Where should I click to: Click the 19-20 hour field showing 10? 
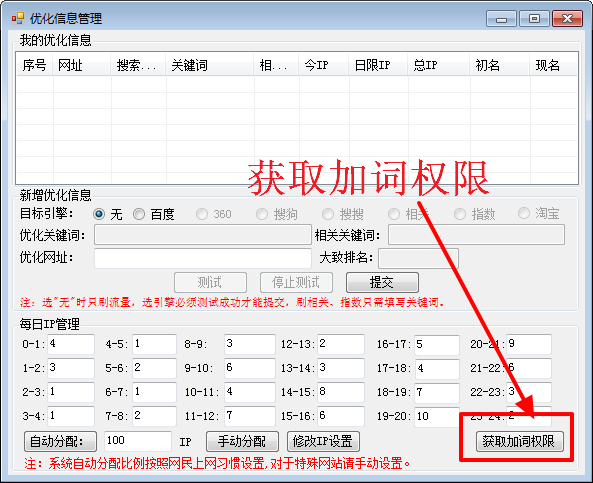[436, 417]
